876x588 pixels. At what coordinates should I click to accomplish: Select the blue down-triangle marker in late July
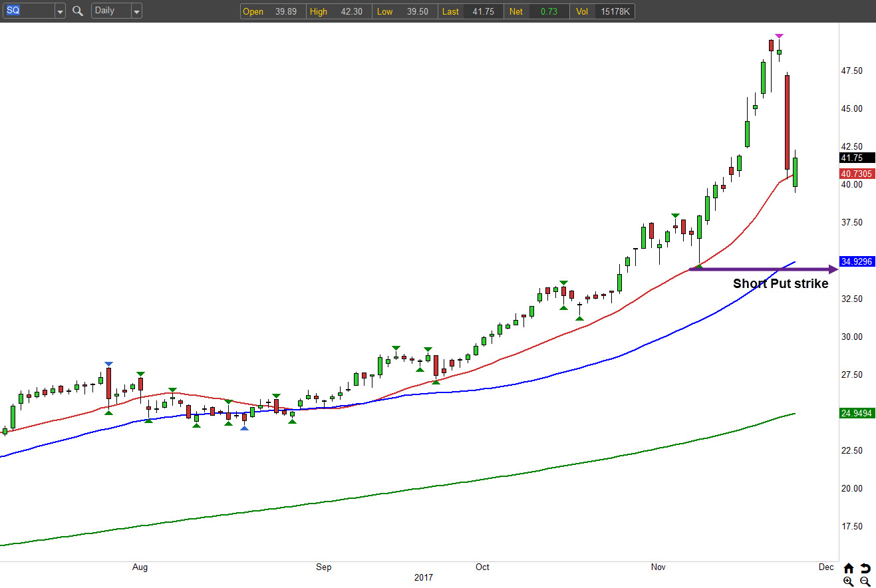tap(108, 364)
